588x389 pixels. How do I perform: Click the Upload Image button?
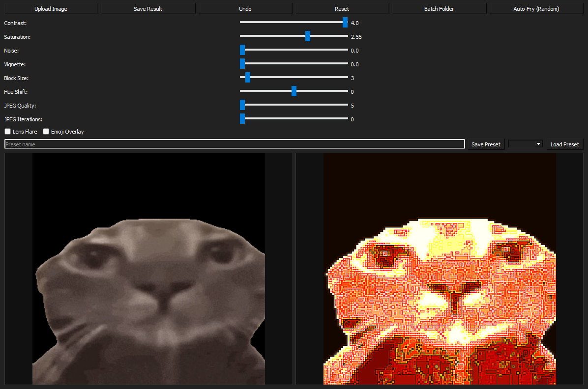coord(51,9)
